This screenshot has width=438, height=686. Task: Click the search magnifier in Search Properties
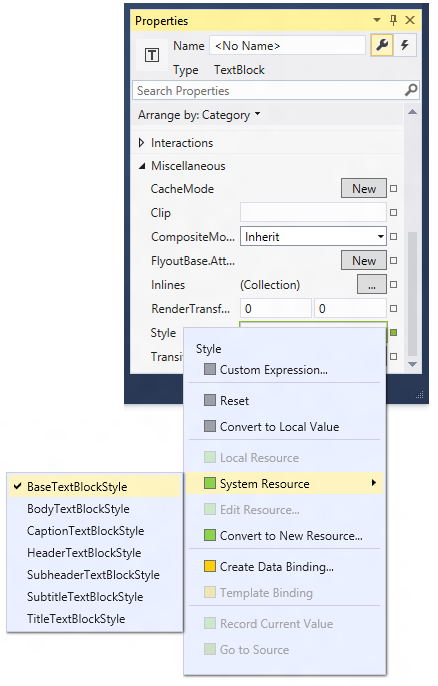click(410, 90)
